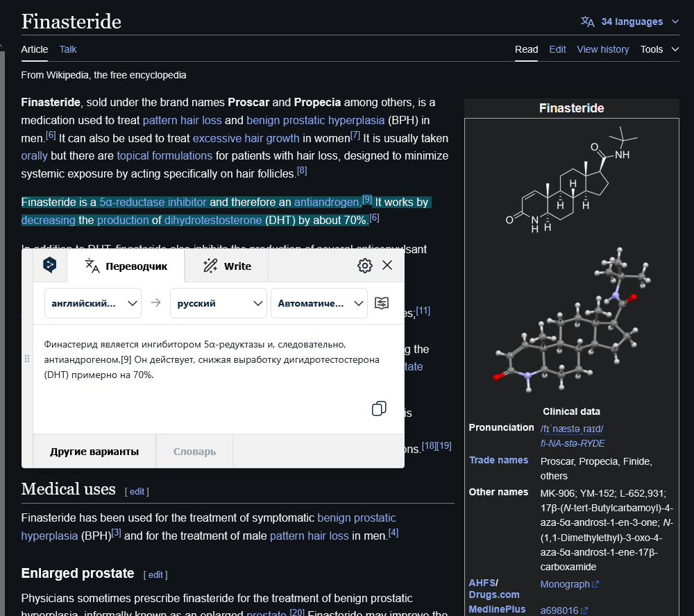This screenshot has width=694, height=616.
Task: Open the Словарь tab
Action: coord(194,452)
